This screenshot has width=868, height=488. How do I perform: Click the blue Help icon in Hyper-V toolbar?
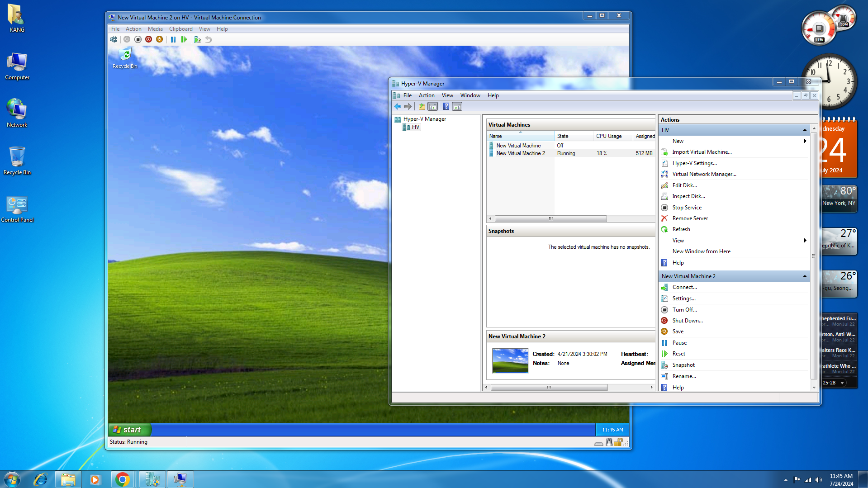coord(446,106)
